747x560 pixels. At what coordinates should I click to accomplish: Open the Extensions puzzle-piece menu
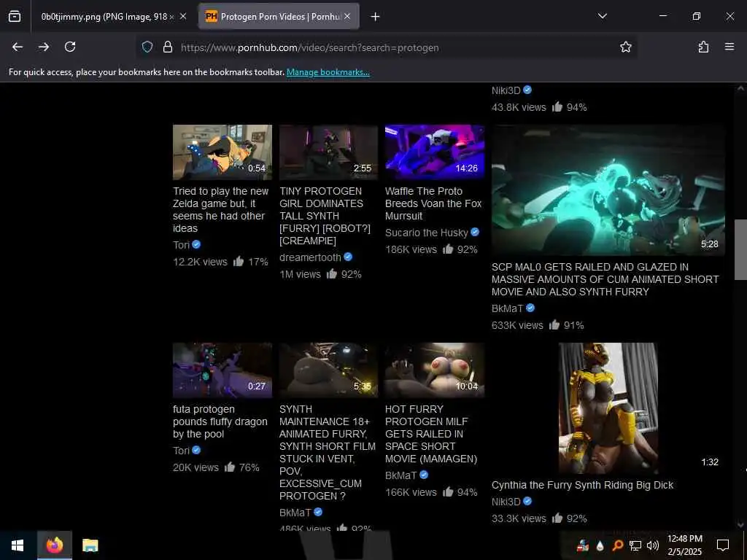[x=703, y=47]
